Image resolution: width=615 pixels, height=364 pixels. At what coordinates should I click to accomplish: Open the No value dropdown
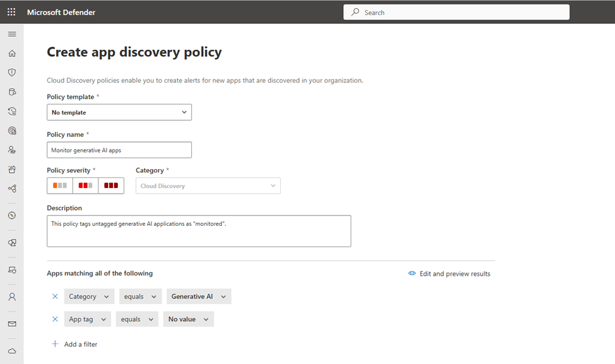click(x=189, y=319)
